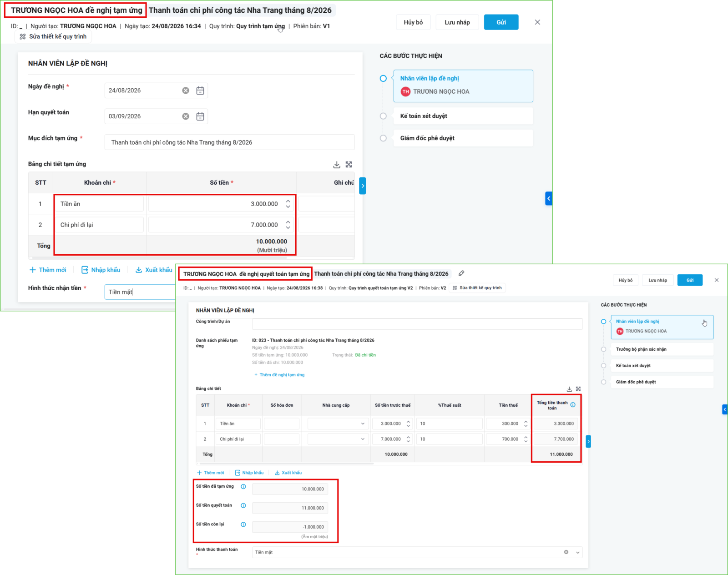Open the Hình thức thanh toán dropdown arrow
Image resolution: width=728 pixels, height=575 pixels.
pos(578,552)
